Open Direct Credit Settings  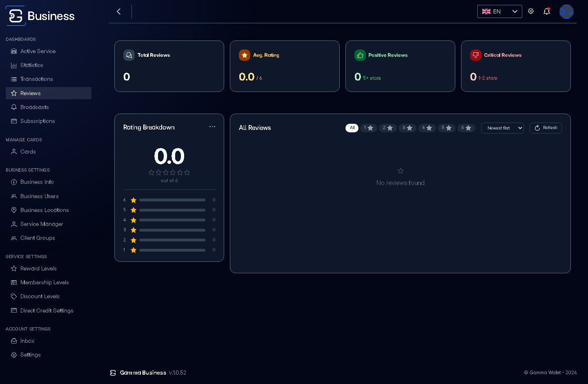pyautogui.click(x=49, y=310)
